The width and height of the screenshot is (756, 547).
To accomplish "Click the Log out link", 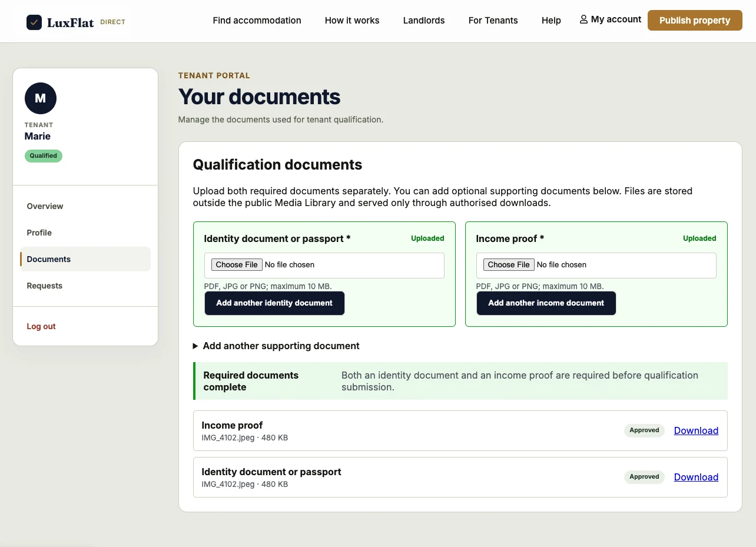I will [41, 326].
